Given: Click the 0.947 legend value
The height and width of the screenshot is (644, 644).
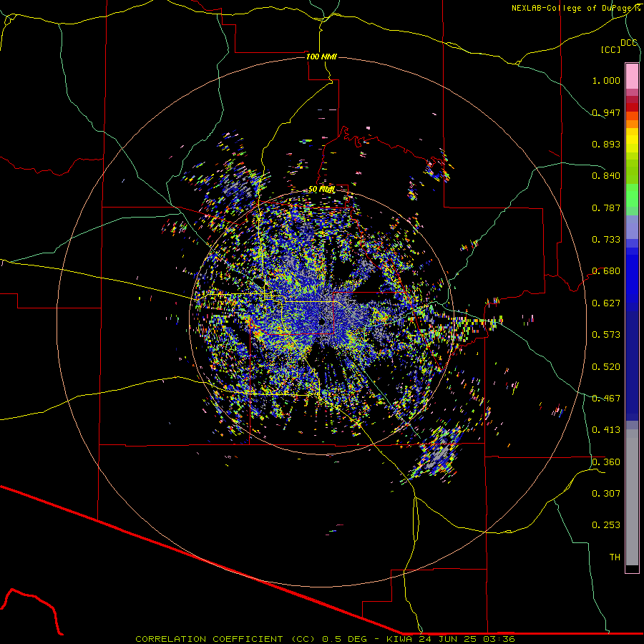Looking at the screenshot, I should [606, 112].
